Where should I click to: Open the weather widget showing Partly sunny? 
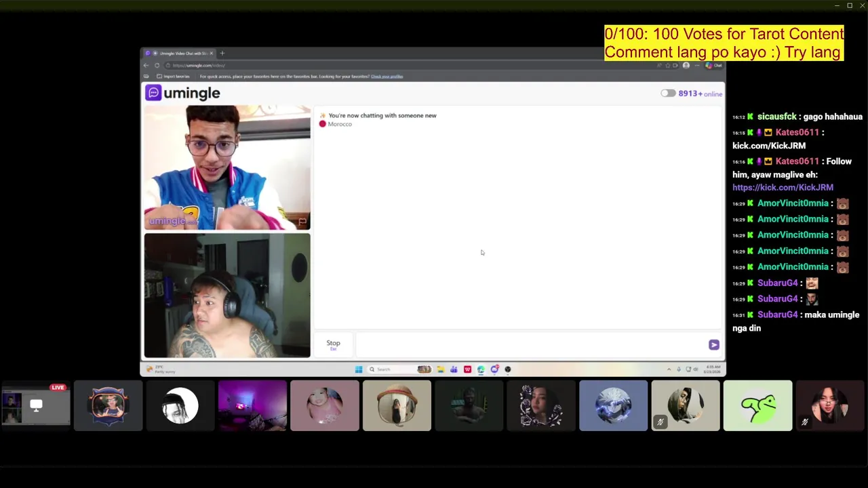coord(160,369)
